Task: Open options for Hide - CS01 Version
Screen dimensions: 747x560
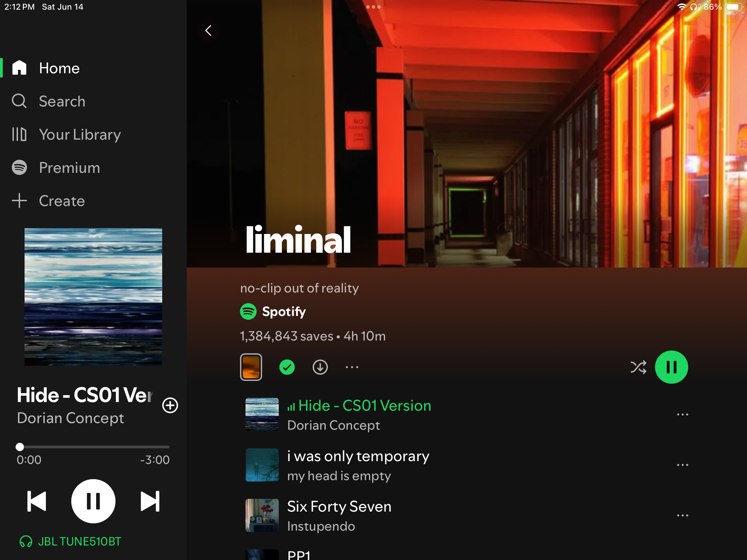Action: [x=683, y=414]
